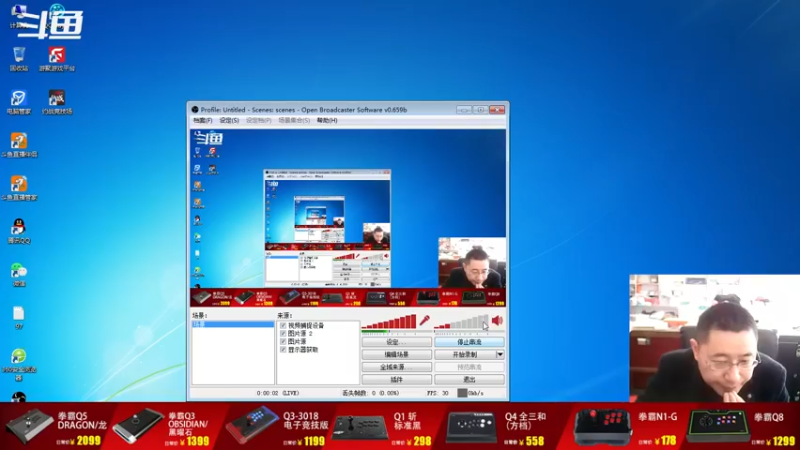
Task: Click the 0:00:02 (LIVE) status text
Action: tap(278, 393)
